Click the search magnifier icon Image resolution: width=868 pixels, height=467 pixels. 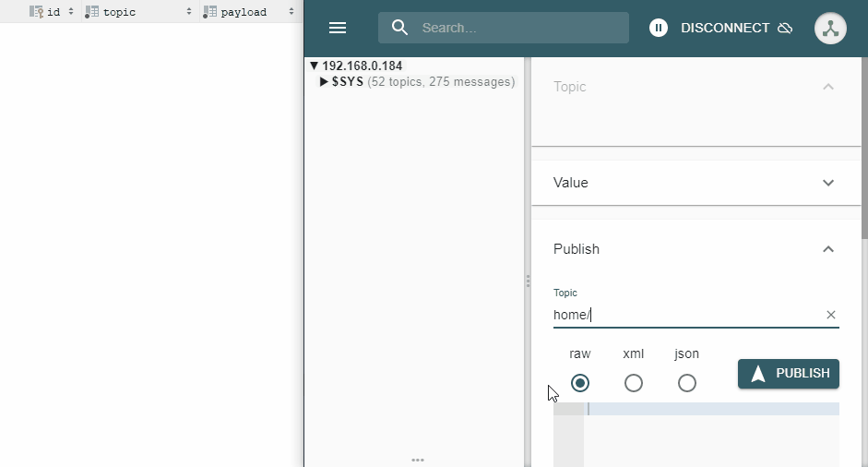click(x=399, y=28)
